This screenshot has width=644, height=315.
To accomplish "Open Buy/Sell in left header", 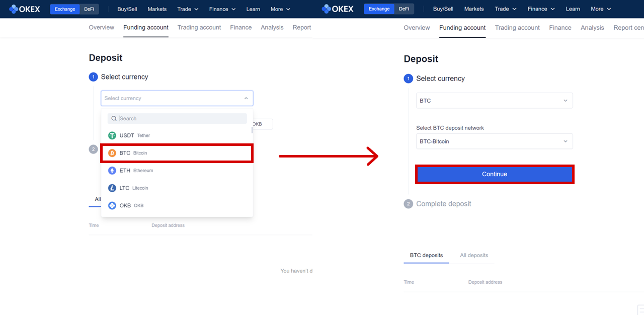I will (127, 9).
